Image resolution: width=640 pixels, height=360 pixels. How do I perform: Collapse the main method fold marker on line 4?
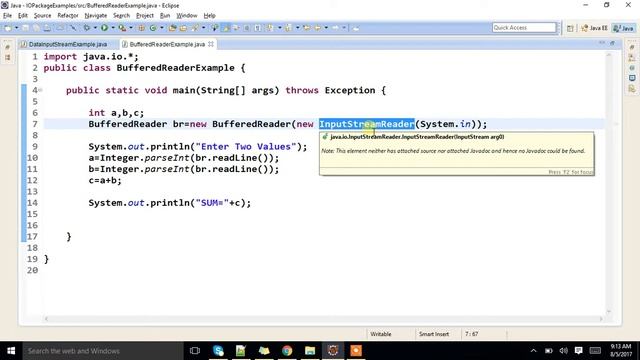tap(40, 90)
